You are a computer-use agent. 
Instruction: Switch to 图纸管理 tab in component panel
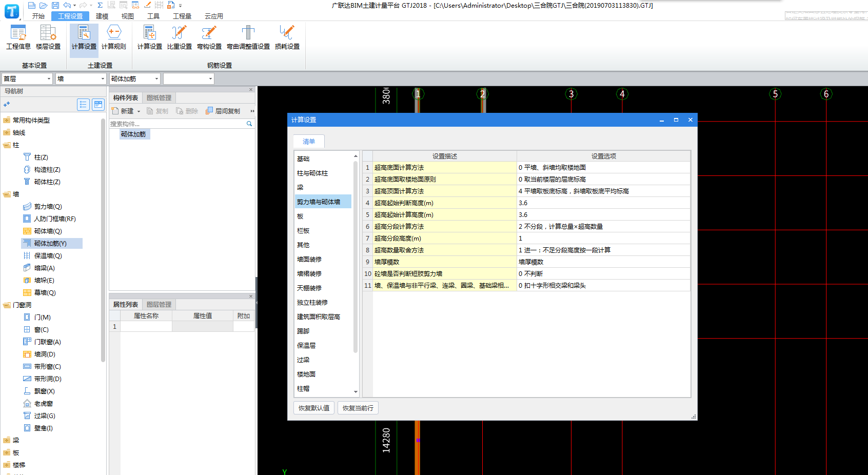click(159, 98)
